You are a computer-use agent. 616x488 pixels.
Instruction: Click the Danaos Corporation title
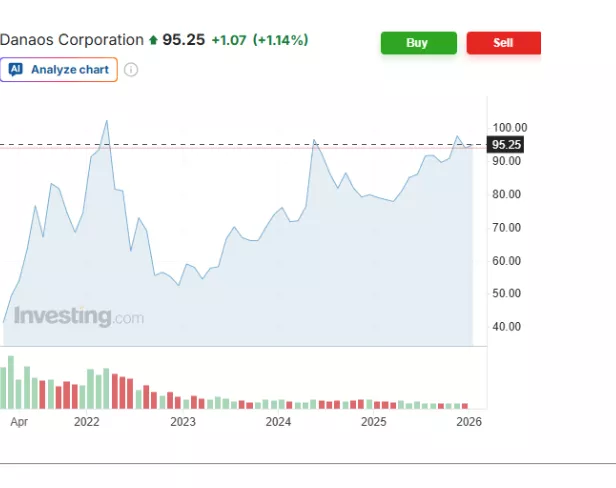[x=72, y=40]
